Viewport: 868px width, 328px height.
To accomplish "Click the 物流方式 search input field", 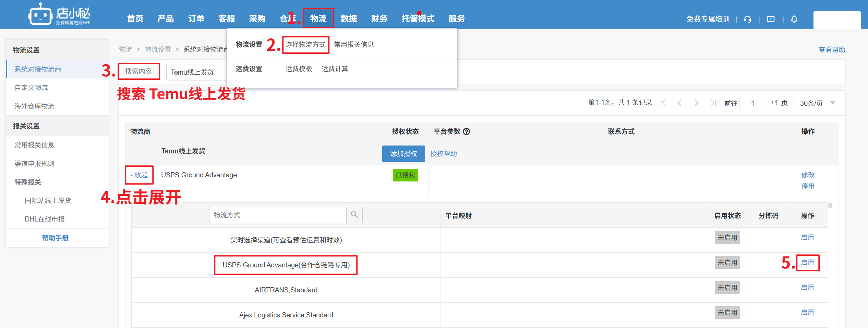I will point(278,215).
